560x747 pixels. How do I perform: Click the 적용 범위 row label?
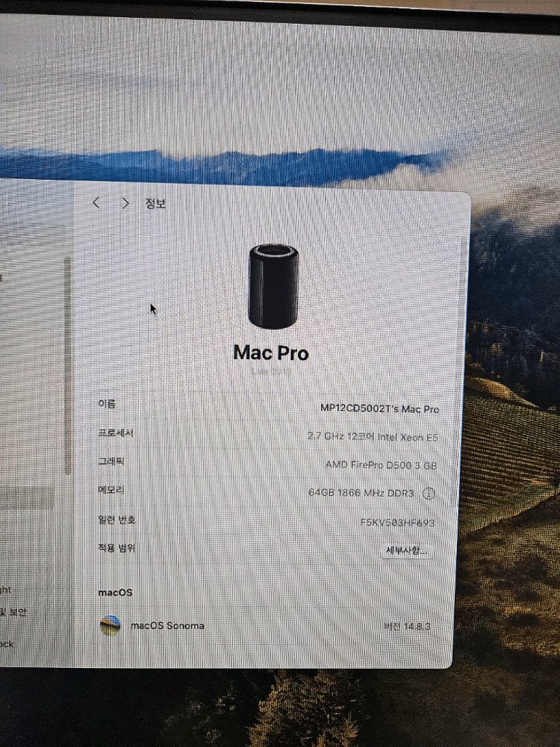tap(116, 548)
